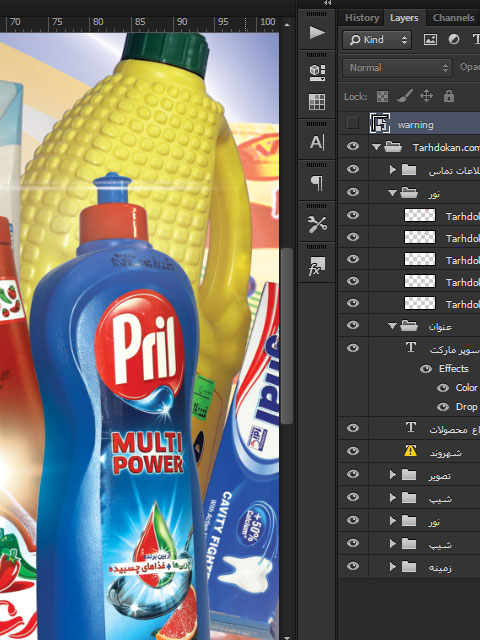
Task: Click the تصویر group folder icon
Action: click(x=409, y=475)
